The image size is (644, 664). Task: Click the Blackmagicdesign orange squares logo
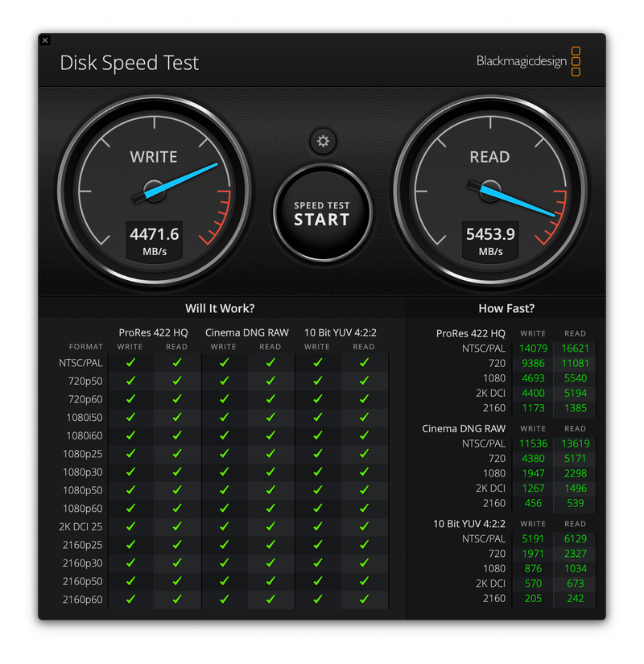pos(576,62)
